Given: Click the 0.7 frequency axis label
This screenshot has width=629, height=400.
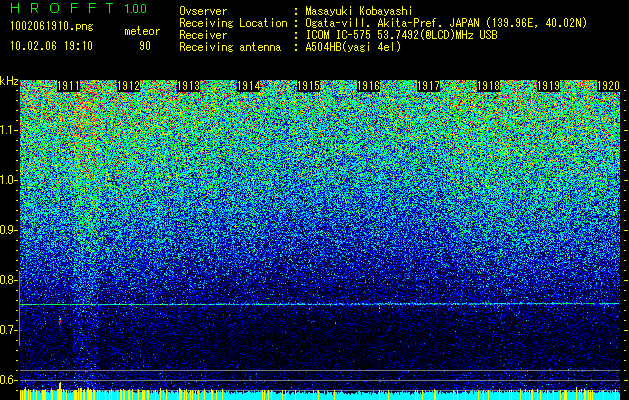Looking at the screenshot, I should [8, 330].
